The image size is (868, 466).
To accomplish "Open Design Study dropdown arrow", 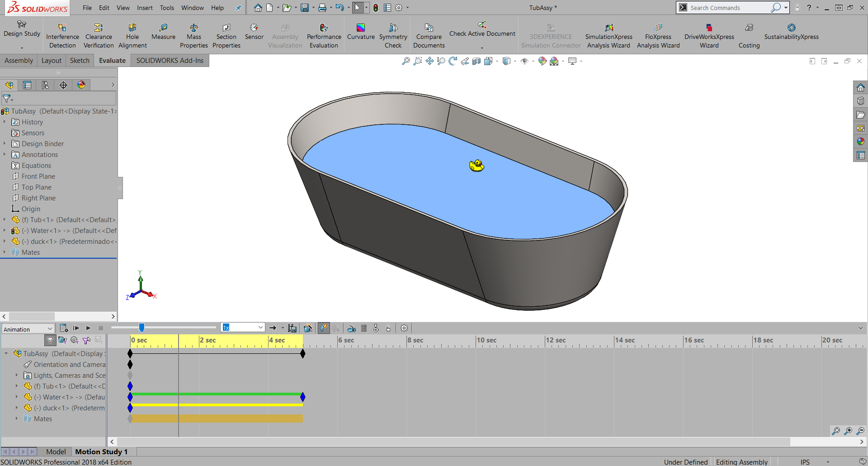I will [22, 48].
